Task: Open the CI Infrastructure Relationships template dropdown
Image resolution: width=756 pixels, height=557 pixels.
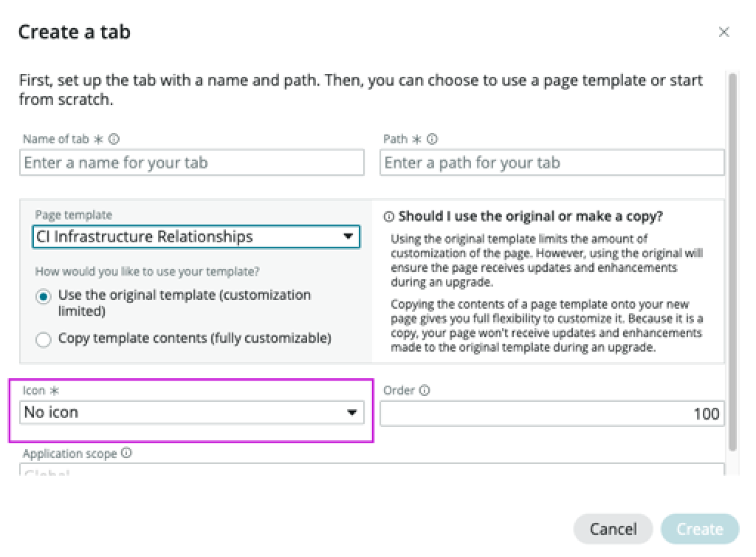Action: [x=196, y=236]
